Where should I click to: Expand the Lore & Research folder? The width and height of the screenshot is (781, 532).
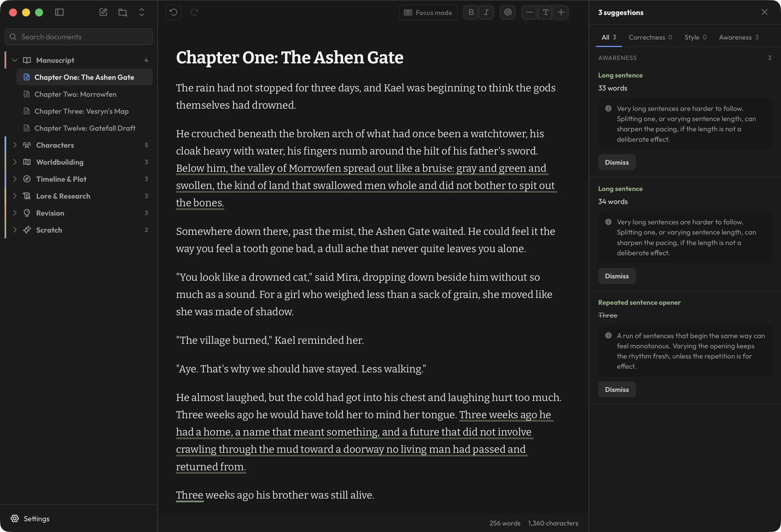14,196
